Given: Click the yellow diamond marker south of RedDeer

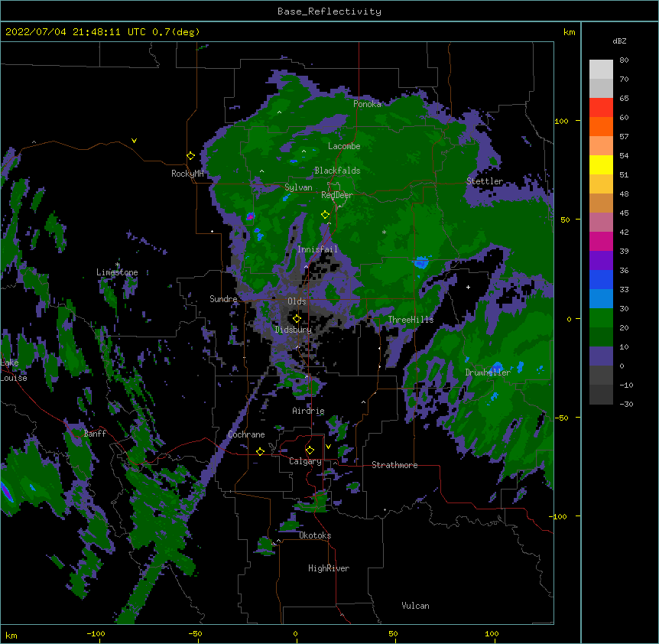Looking at the screenshot, I should [x=325, y=215].
